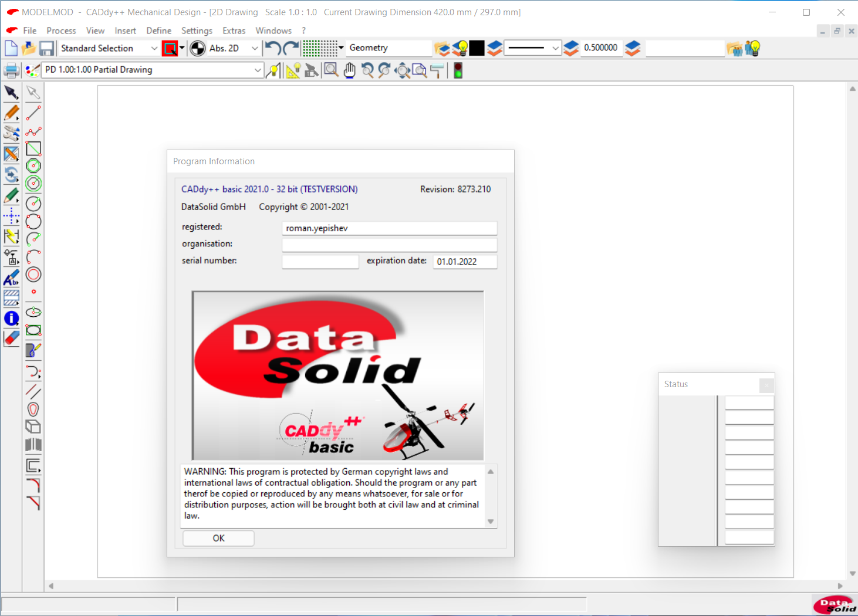858x616 pixels.
Task: Select the black filled arrow selection tool
Action: click(x=11, y=92)
